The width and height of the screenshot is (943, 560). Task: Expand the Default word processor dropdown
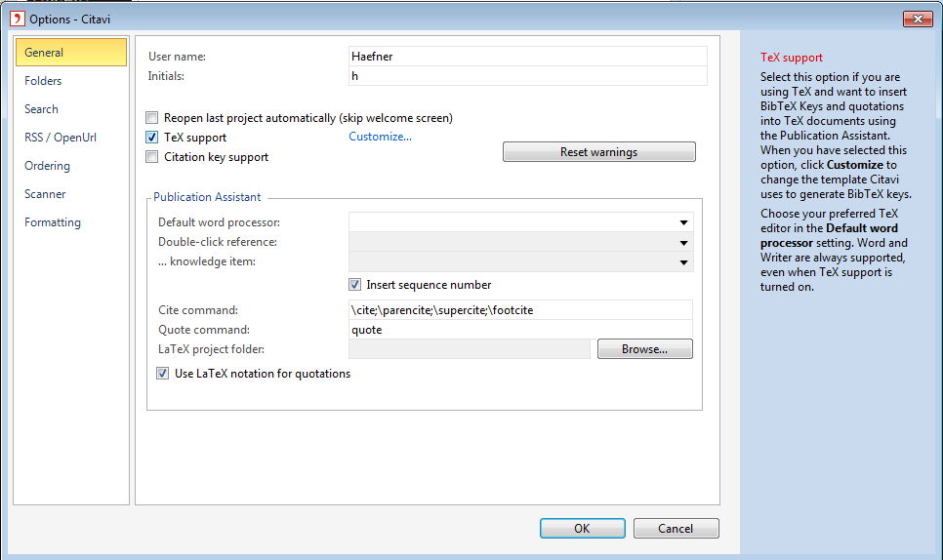[683, 222]
